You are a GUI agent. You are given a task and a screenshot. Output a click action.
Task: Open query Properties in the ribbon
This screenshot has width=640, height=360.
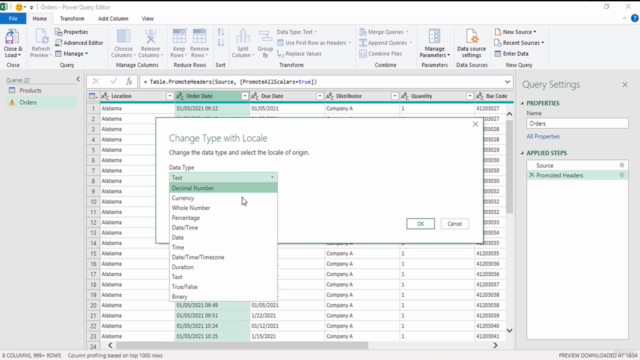pyautogui.click(x=72, y=32)
